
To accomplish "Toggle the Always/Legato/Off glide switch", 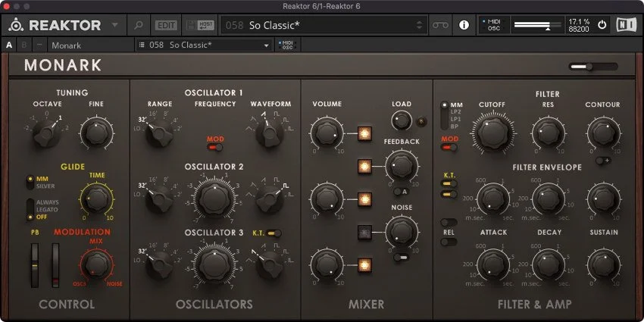I will click(x=30, y=210).
